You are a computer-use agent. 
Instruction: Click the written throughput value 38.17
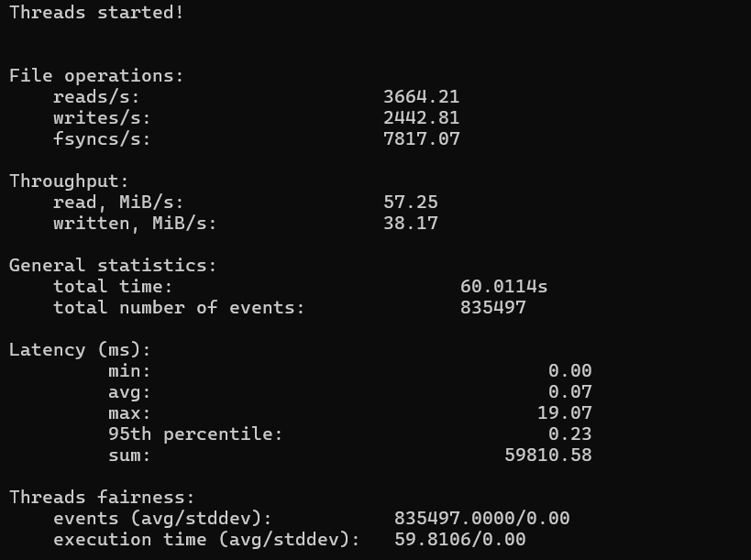point(411,223)
